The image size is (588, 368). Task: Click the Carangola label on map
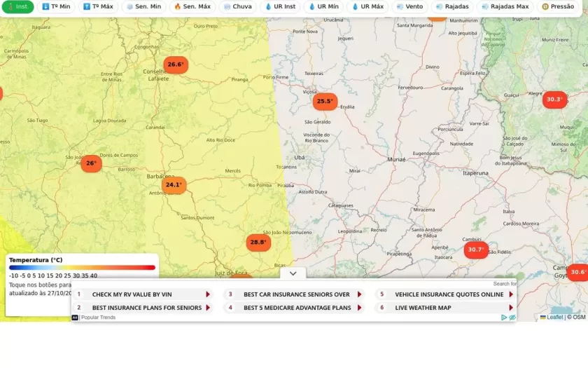(x=452, y=88)
